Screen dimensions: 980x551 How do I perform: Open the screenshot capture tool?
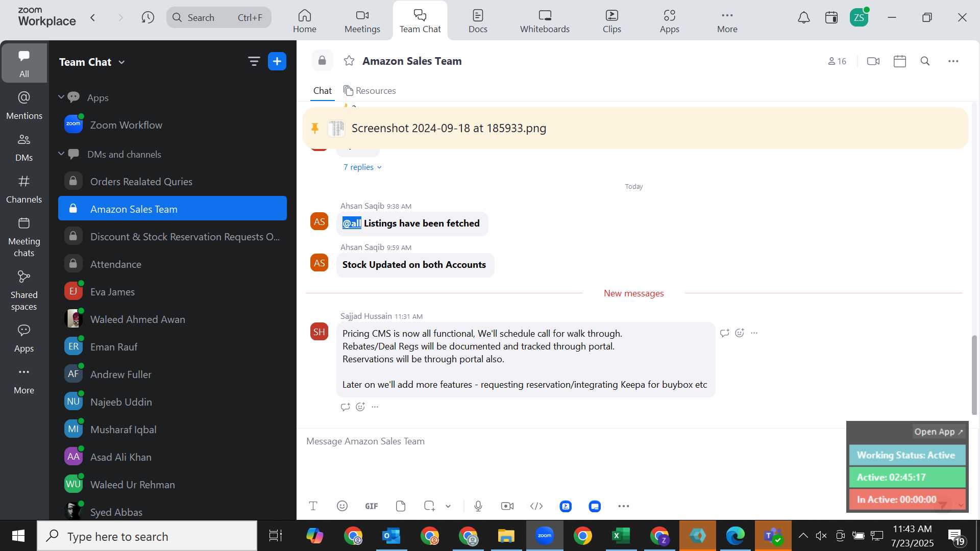click(429, 506)
